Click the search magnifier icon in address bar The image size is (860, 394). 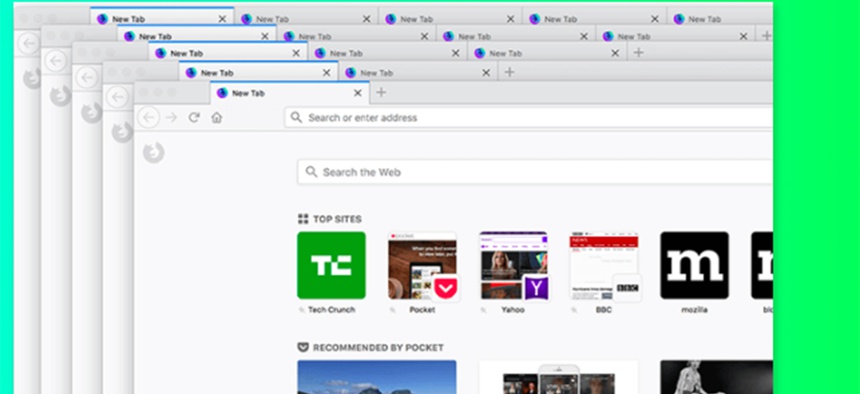tap(296, 117)
